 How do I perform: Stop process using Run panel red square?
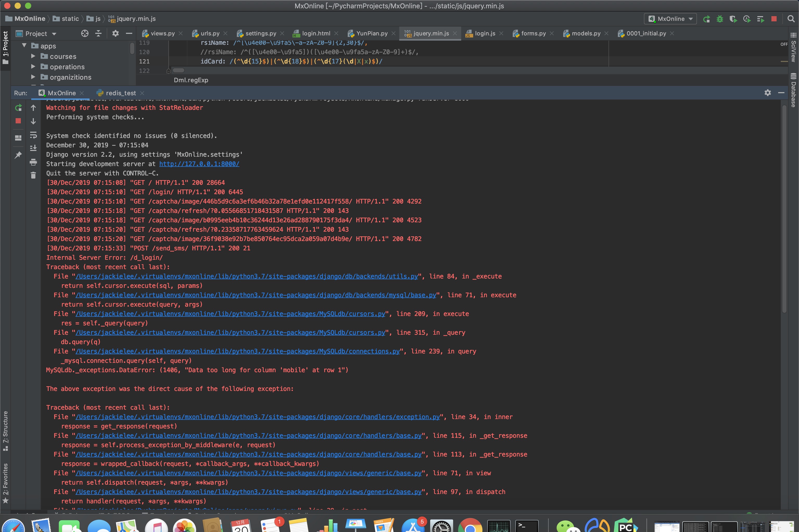click(x=18, y=121)
